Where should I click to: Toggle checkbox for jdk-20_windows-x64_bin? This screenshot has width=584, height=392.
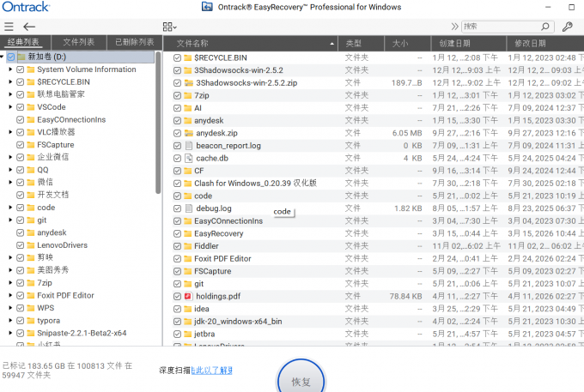pos(177,322)
